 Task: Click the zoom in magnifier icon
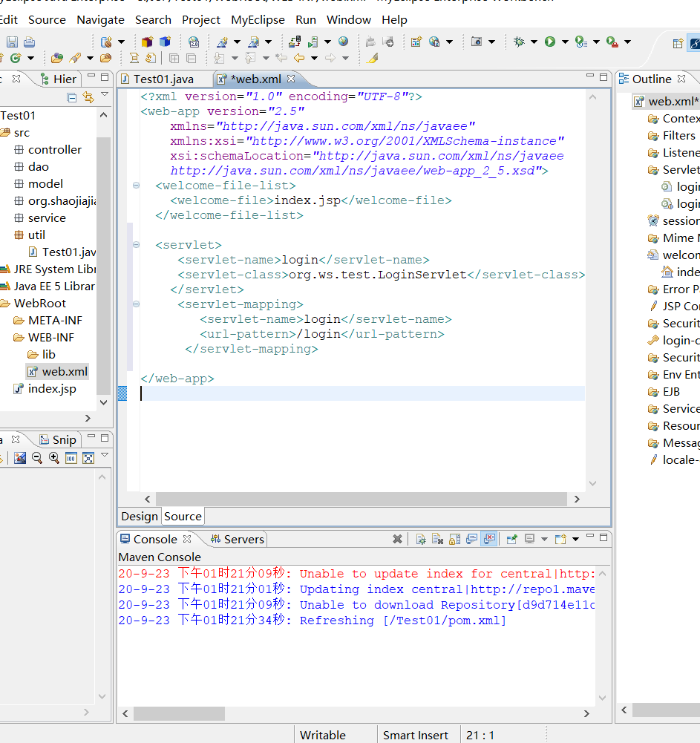54,458
